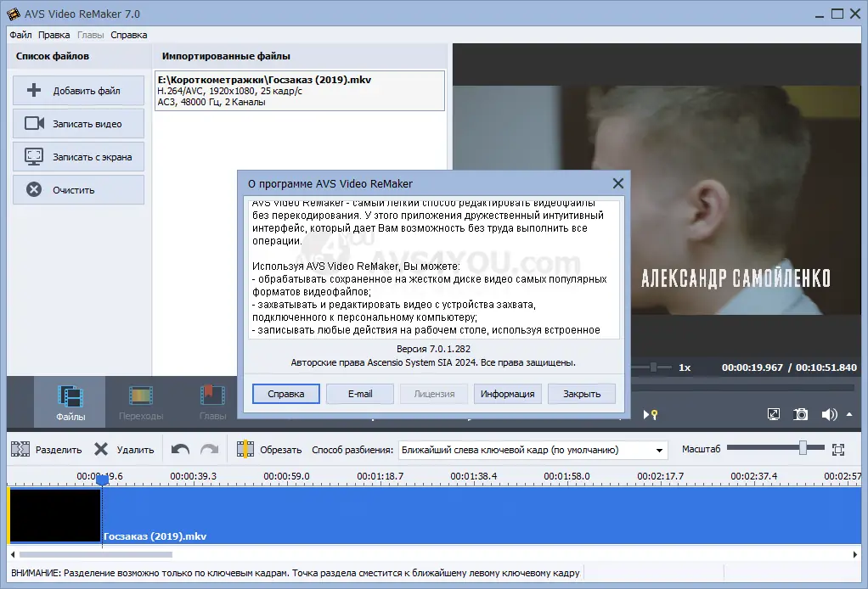Click the timeline scroll right arrow
This screenshot has height=589, width=868.
click(x=855, y=554)
